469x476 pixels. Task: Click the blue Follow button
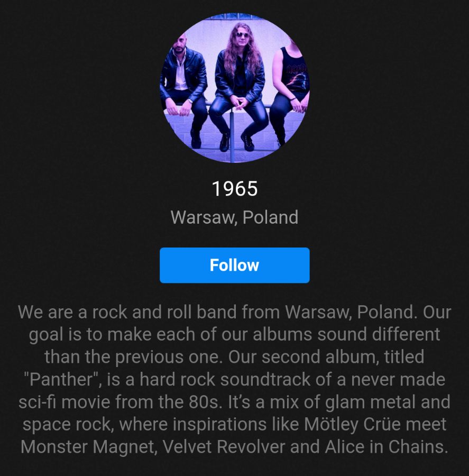pyautogui.click(x=234, y=265)
